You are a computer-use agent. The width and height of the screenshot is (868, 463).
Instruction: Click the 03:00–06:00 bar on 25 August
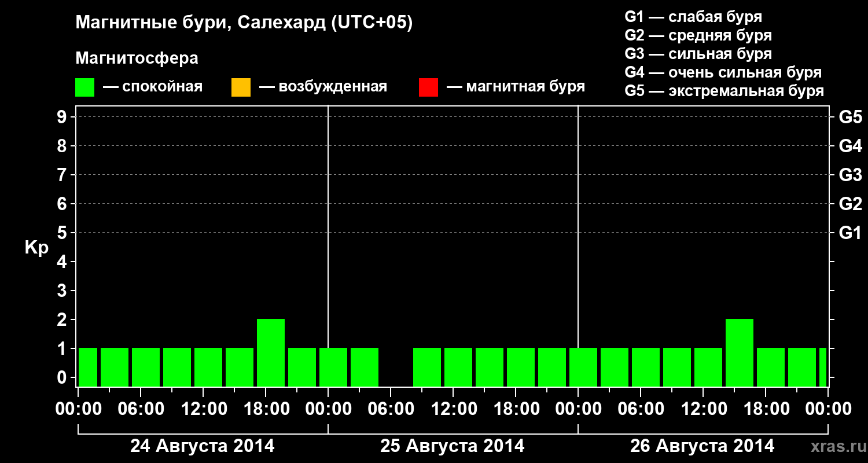(365, 367)
